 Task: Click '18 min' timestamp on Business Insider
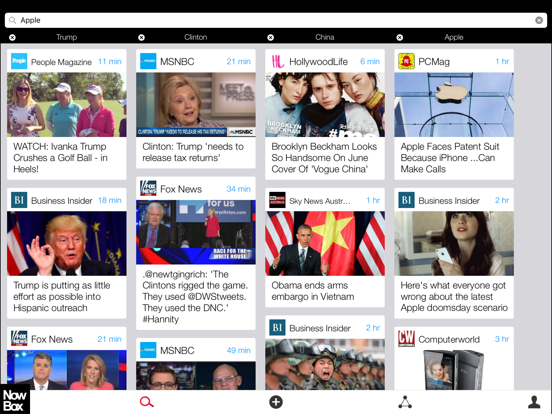(110, 200)
